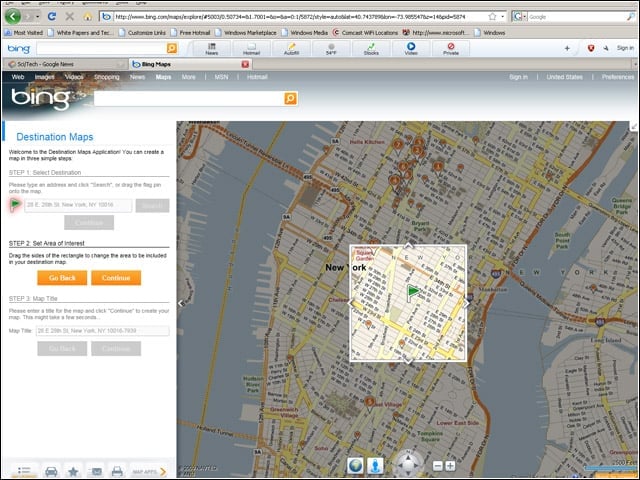The height and width of the screenshot is (480, 640).
Task: Open the Video toolbar icon
Action: coord(411,49)
